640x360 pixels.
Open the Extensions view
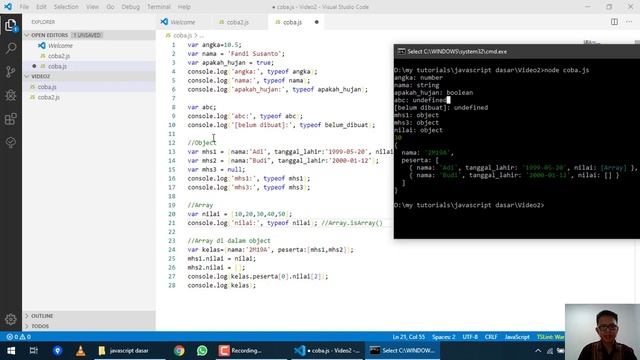coord(11,119)
